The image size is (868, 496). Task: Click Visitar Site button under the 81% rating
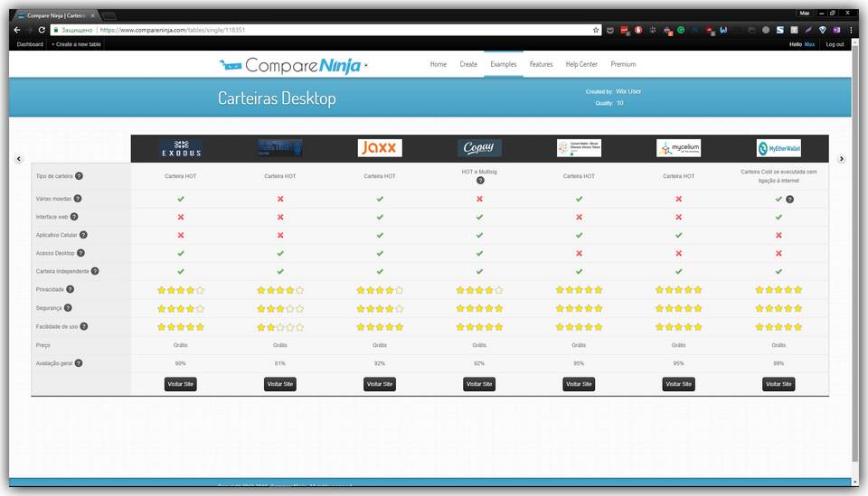click(280, 384)
